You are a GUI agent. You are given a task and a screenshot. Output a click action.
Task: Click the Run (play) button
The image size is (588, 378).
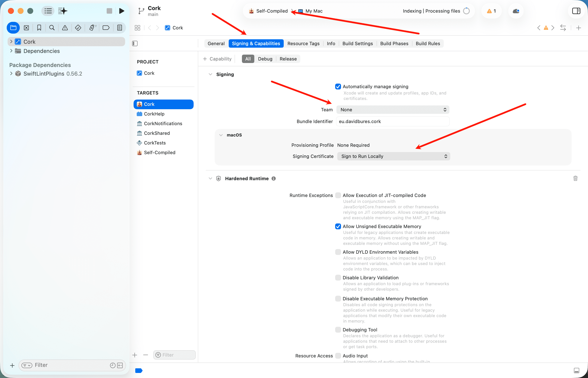(121, 11)
